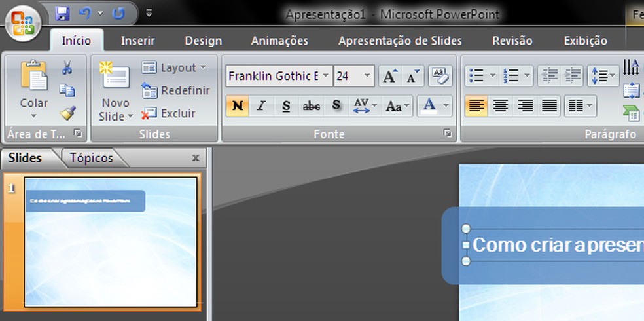Save the presentation with the floppy disk icon
Image resolution: width=644 pixels, height=321 pixels.
62,14
